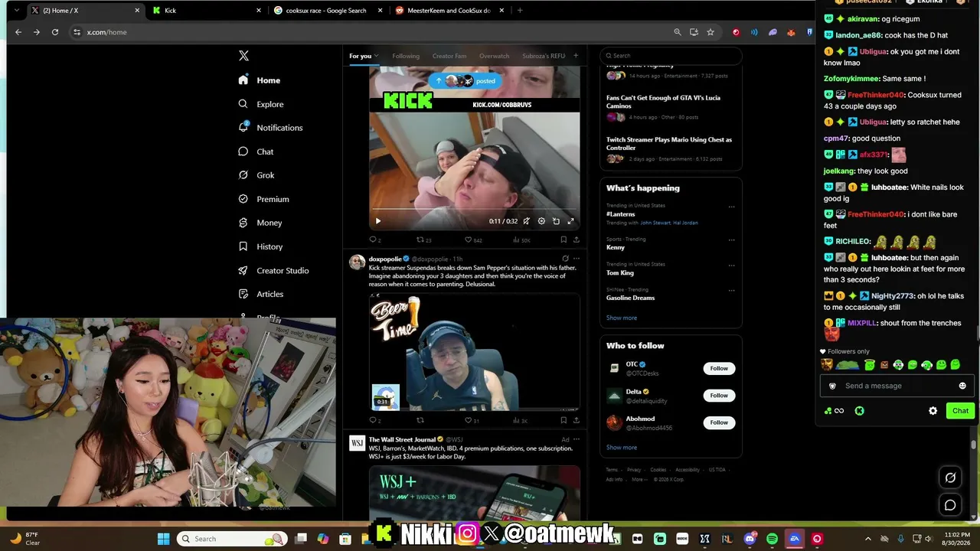Screen dimensions: 980x551
Task: Show hidden system tray icons
Action: point(867,539)
